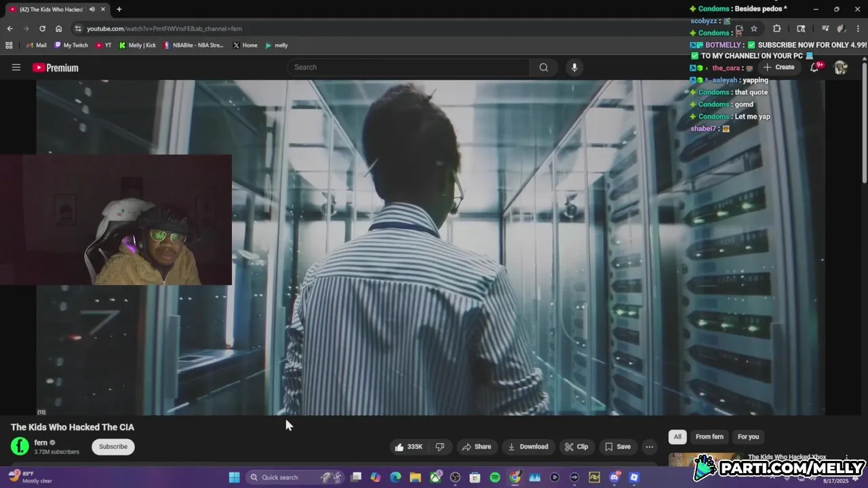Dislike the video with thumbs down
Viewport: 868px width, 488px height.
coord(440,447)
